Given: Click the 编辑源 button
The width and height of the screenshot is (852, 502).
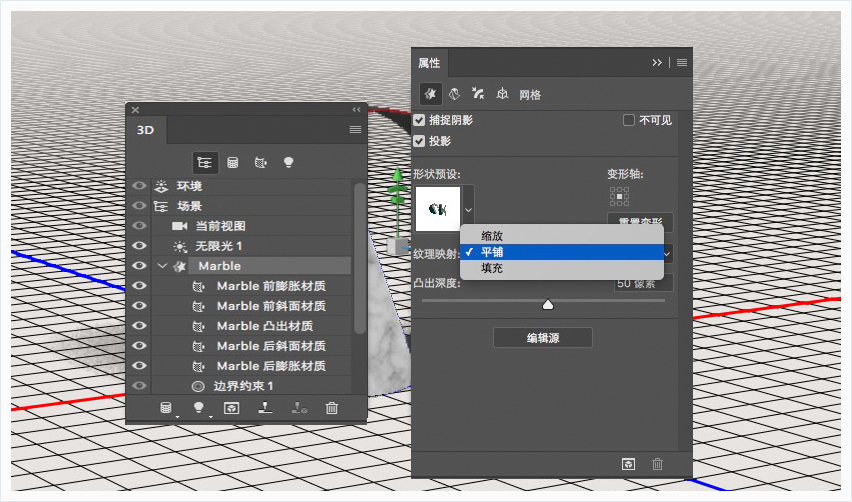Looking at the screenshot, I should click(x=543, y=338).
